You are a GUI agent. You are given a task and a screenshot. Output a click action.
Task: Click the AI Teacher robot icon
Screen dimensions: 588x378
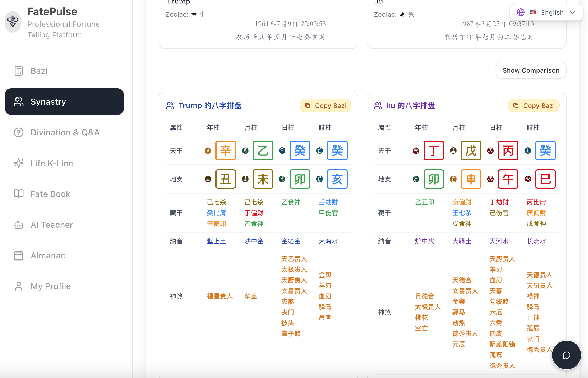(19, 225)
